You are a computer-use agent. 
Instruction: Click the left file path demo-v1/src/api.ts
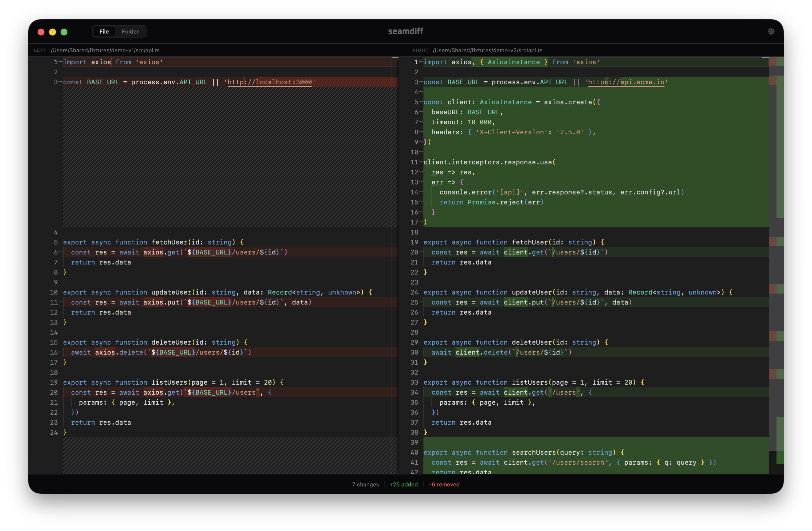pos(105,50)
